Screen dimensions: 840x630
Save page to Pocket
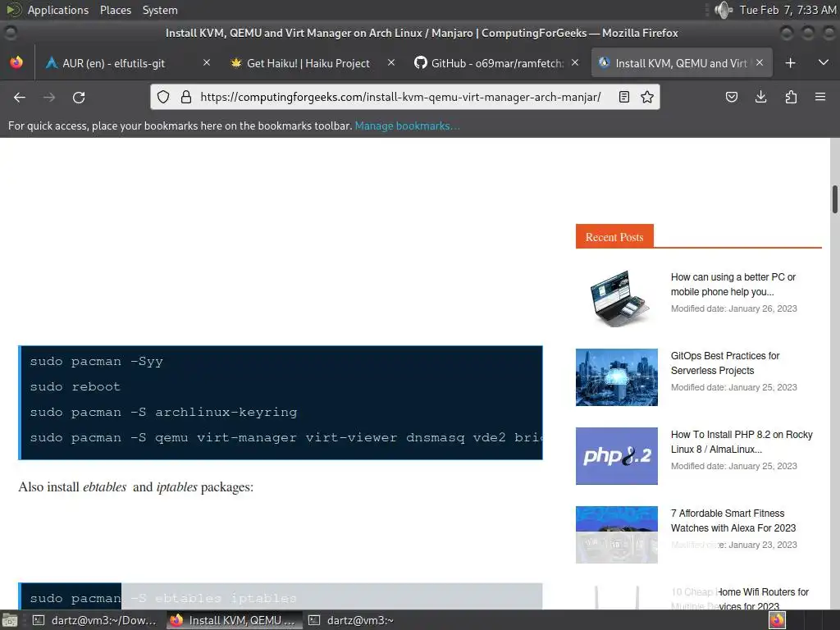(731, 97)
